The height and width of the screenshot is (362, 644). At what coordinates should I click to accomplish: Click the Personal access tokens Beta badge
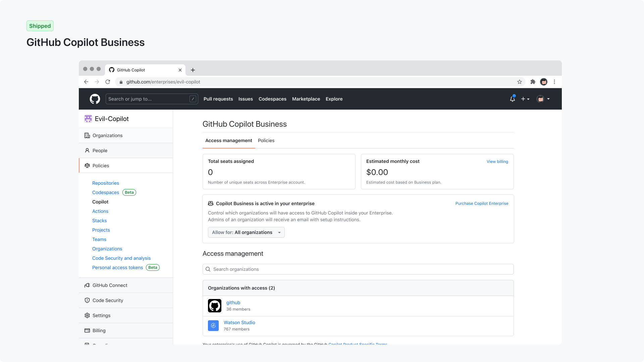coord(153,267)
